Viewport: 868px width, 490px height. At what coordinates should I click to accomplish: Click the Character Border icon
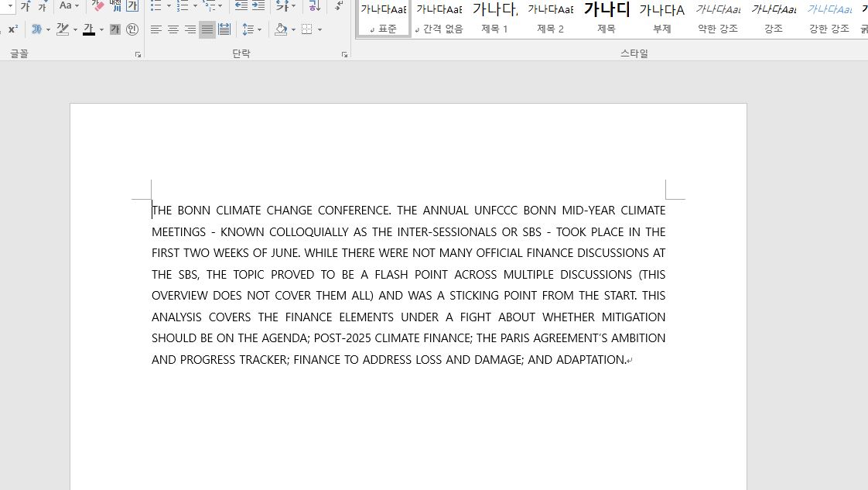coord(132,6)
